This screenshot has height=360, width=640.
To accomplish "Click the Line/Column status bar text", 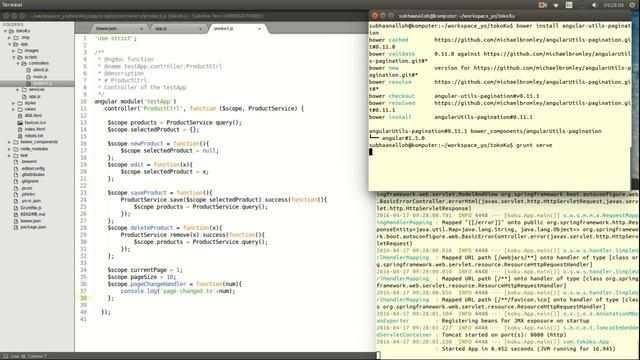I will [29, 356].
